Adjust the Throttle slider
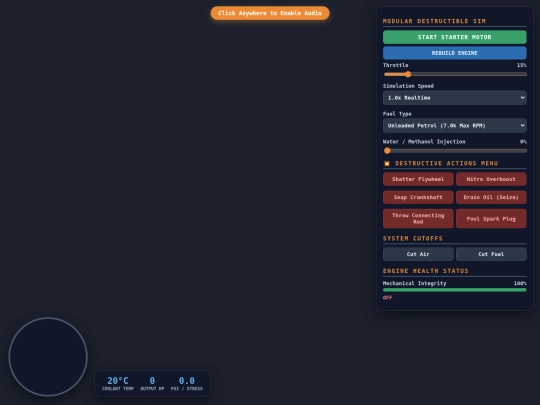Image resolution: width=540 pixels, height=405 pixels. click(x=455, y=74)
